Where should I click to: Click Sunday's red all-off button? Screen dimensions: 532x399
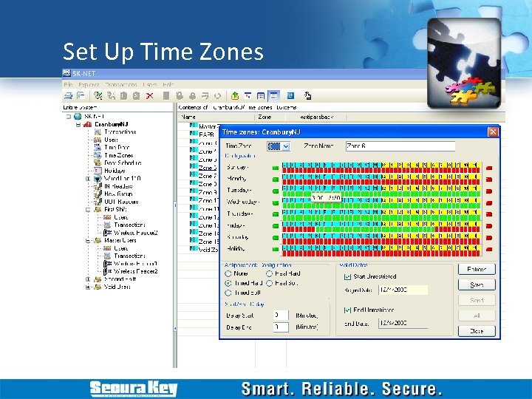[x=489, y=168]
